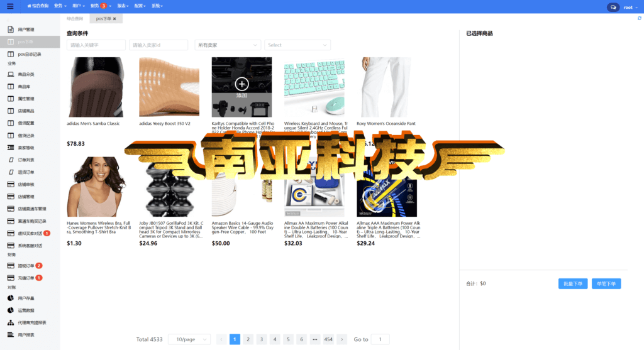Click the chat message icon in header
644x350 pixels.
click(613, 8)
